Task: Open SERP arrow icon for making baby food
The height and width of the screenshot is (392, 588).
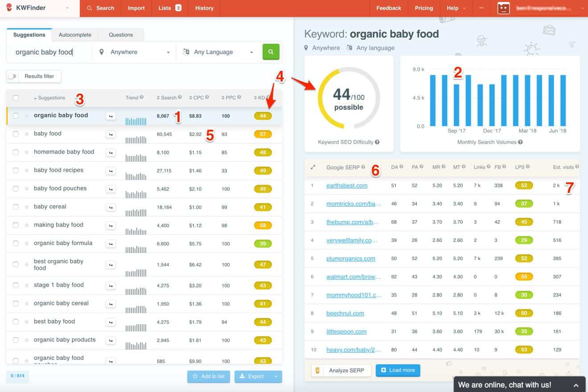Action: point(111,225)
